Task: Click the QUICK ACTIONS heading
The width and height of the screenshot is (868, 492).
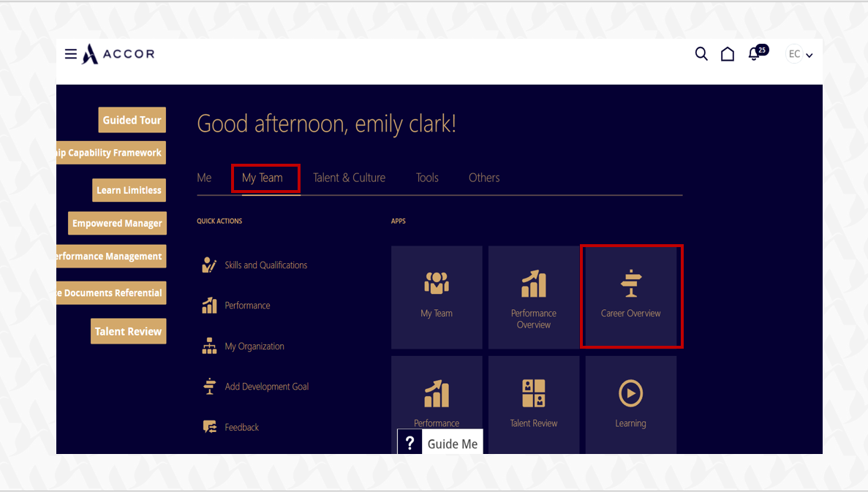Action: coord(219,221)
